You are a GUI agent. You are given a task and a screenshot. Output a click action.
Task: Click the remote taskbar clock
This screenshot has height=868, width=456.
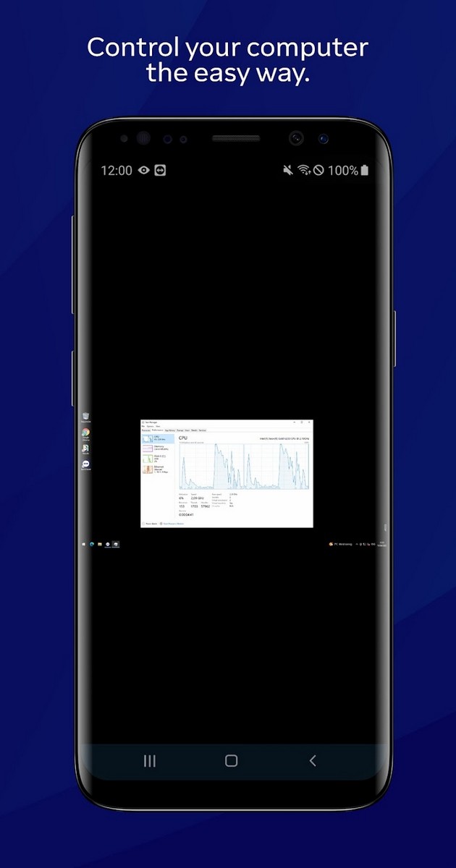[382, 544]
